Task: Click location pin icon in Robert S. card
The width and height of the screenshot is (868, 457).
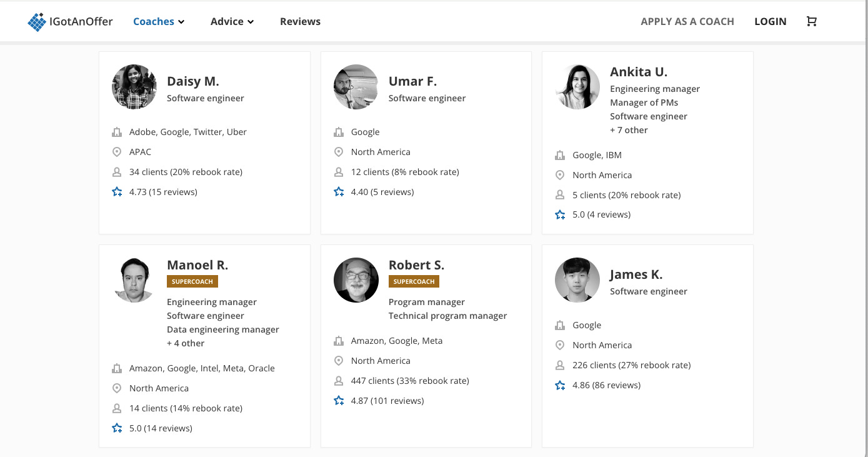Action: click(339, 361)
